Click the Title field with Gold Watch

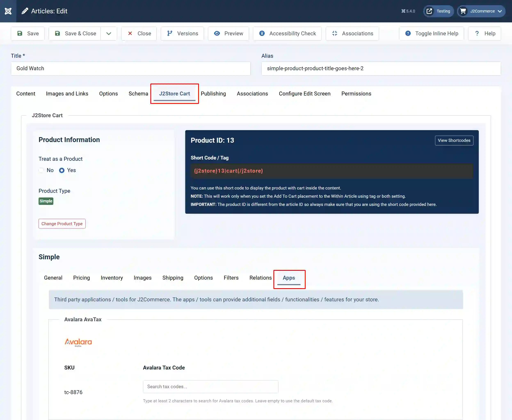coord(131,69)
